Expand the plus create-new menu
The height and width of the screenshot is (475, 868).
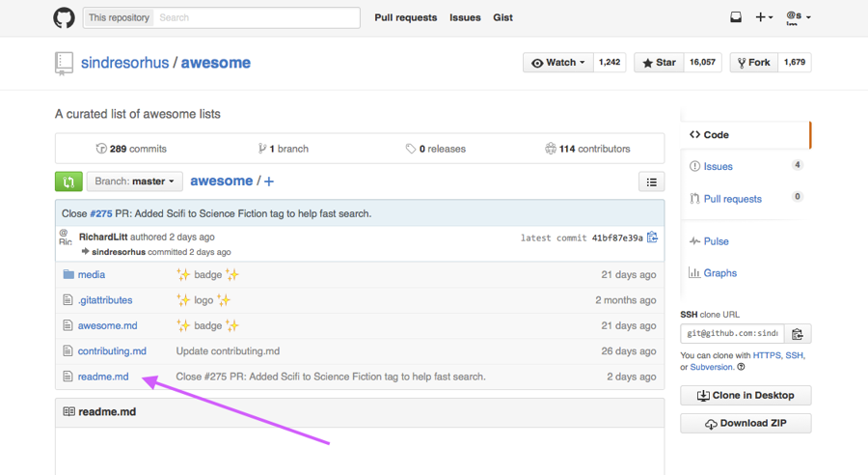[764, 17]
